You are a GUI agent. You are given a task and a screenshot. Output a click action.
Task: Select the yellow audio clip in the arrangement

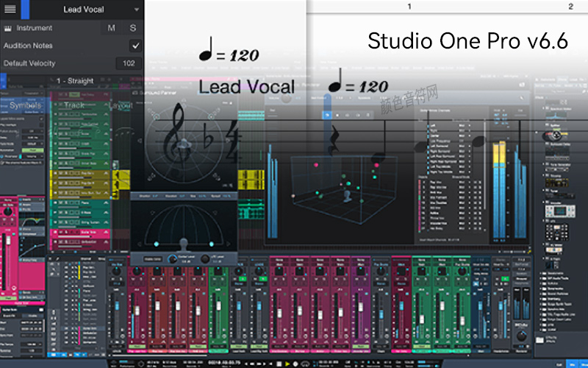click(x=251, y=180)
